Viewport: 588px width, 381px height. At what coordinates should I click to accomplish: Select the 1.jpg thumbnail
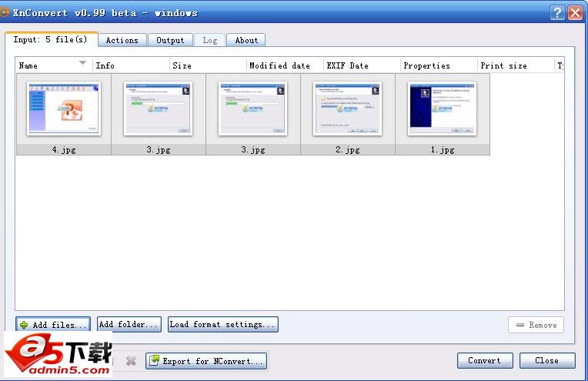coord(442,109)
